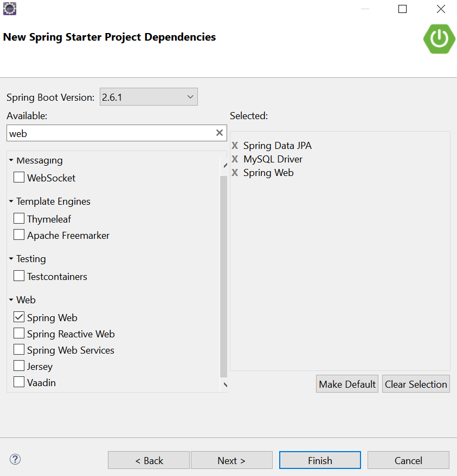The width and height of the screenshot is (457, 476).
Task: Remove MySQL Driver using its X icon
Action: [x=235, y=159]
